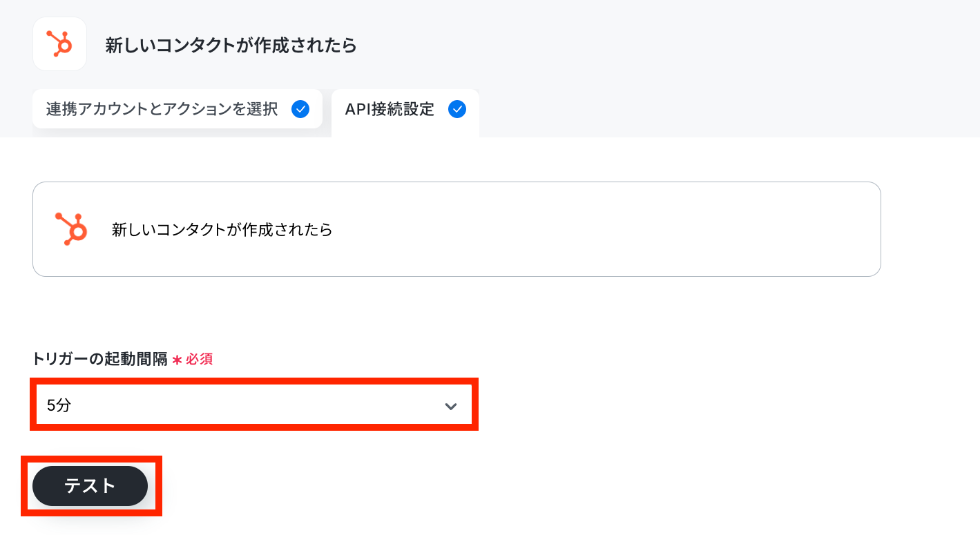Click the chevron arrow in the 5分 field

(x=451, y=406)
